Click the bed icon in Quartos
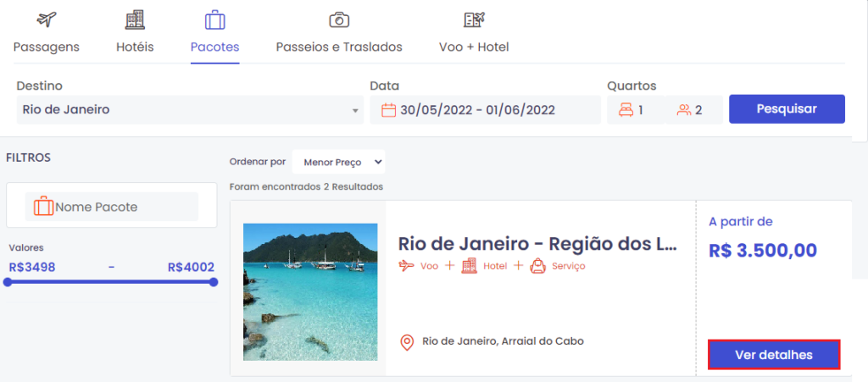This screenshot has width=868, height=382. 626,110
